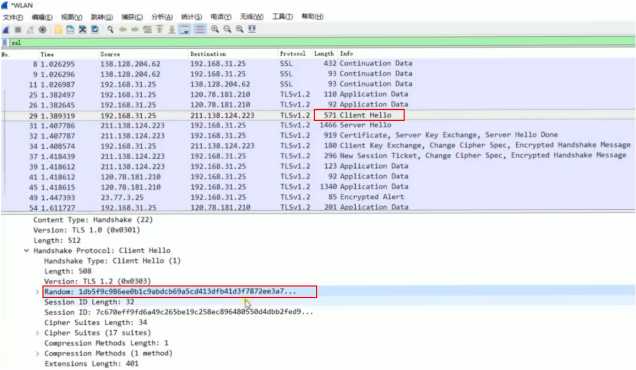
Task: Select the Version: TLS 1.2 (0x0303) line
Action: point(97,282)
